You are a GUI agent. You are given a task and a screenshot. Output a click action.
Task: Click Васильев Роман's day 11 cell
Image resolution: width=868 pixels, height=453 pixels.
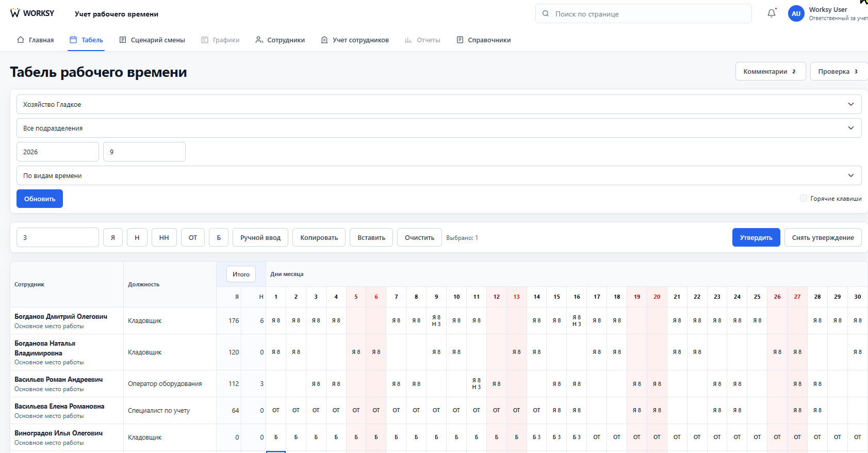click(477, 383)
